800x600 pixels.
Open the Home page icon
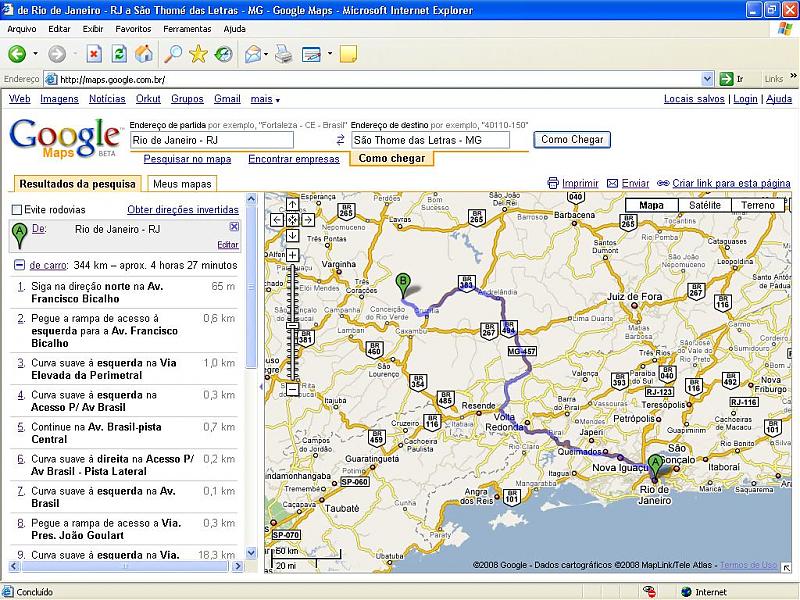click(x=144, y=54)
